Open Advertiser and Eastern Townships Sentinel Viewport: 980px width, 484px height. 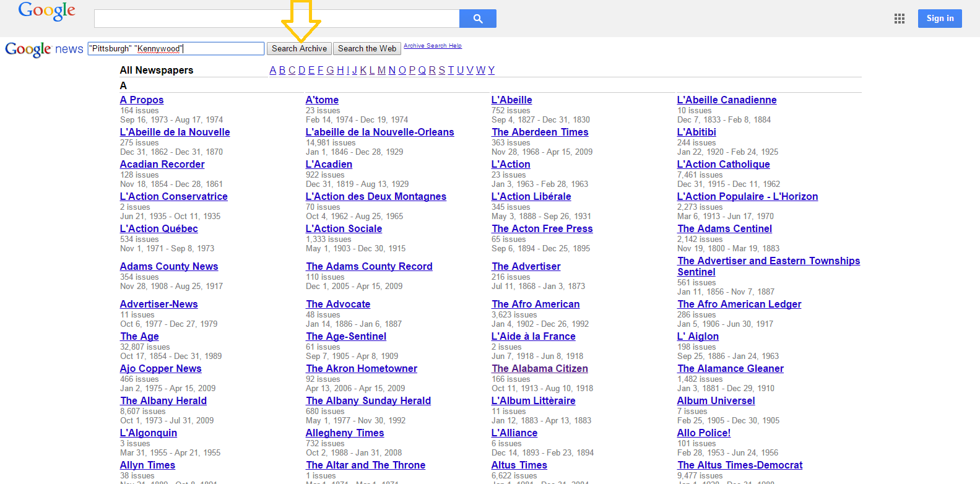click(769, 267)
